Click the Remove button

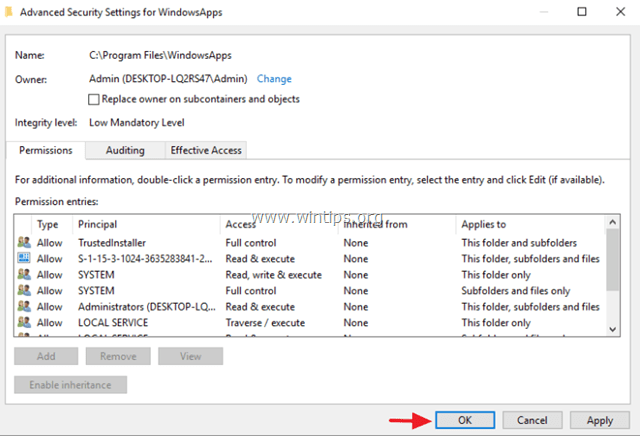[x=118, y=356]
